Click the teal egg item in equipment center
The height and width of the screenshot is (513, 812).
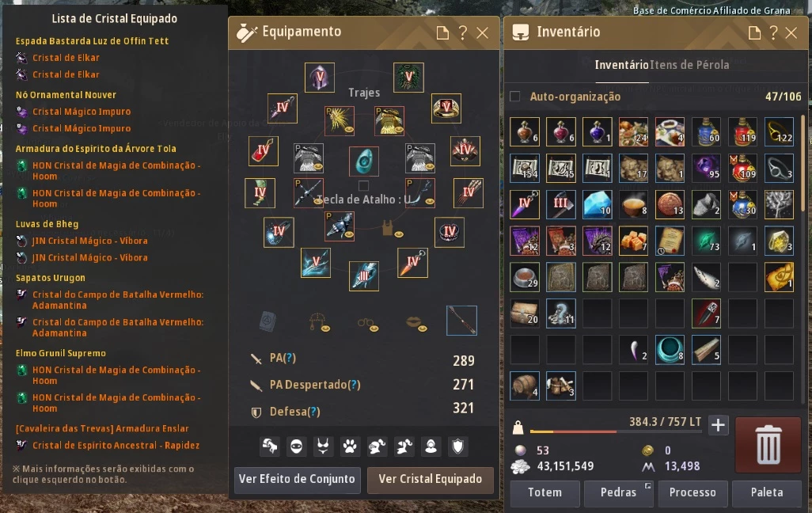[363, 161]
